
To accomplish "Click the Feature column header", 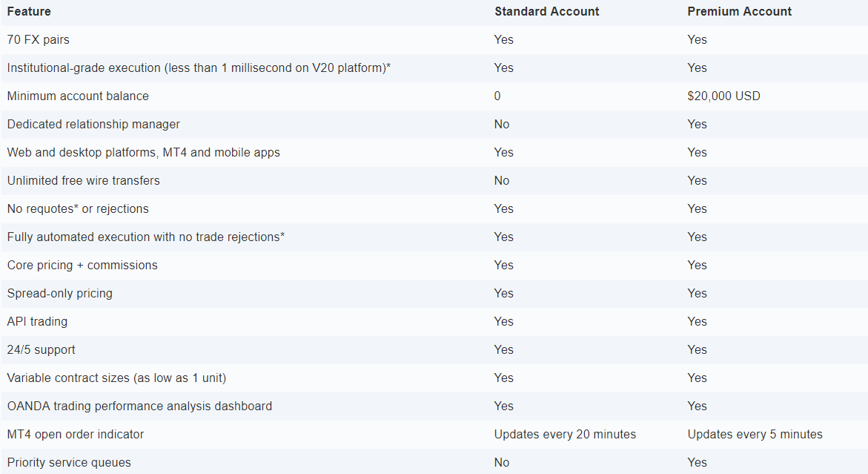I will [x=29, y=12].
